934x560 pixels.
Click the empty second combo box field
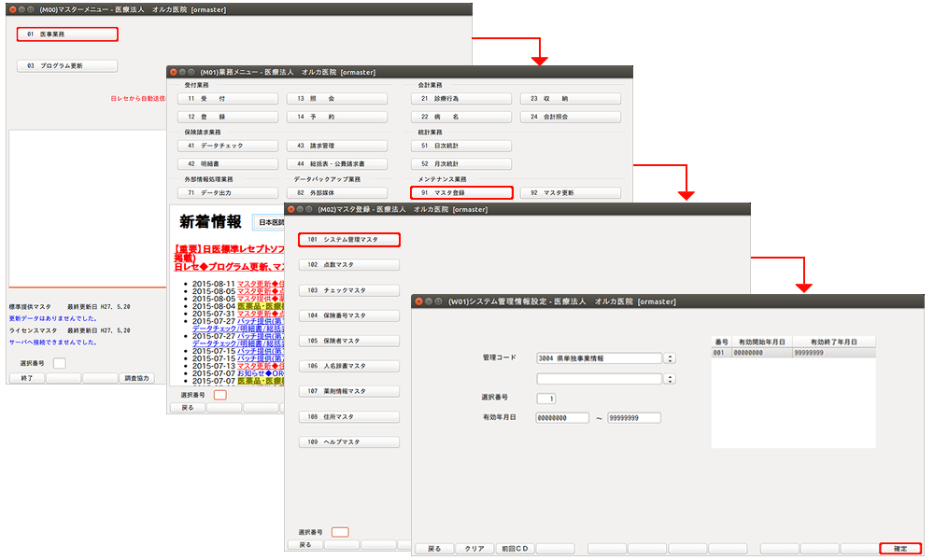[x=600, y=379]
